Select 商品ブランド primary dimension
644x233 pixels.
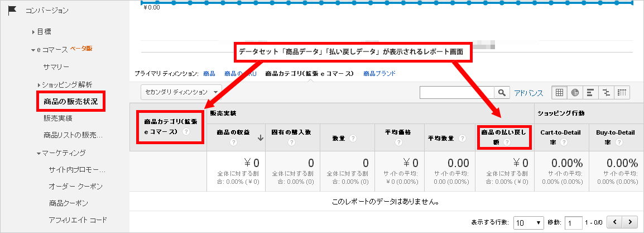click(379, 73)
